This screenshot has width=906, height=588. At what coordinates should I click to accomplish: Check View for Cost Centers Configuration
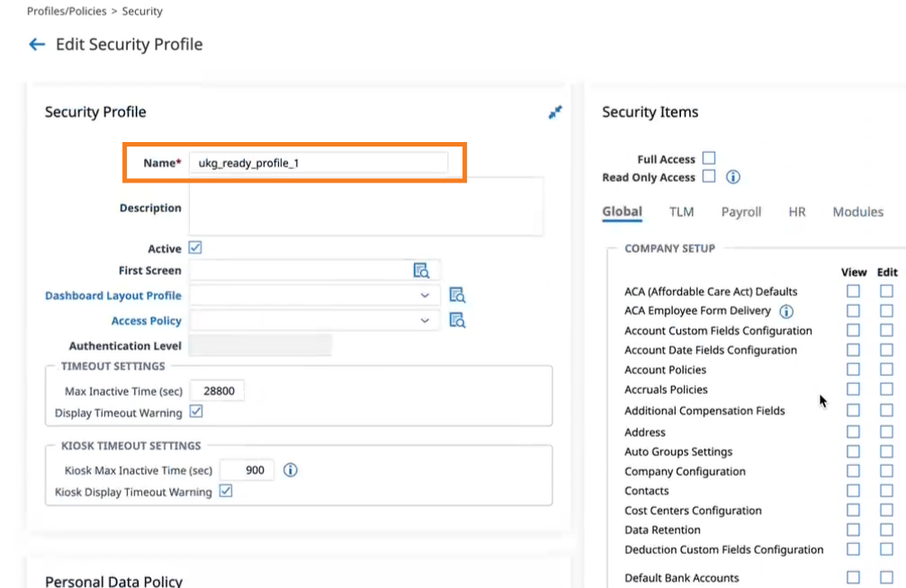tap(853, 510)
